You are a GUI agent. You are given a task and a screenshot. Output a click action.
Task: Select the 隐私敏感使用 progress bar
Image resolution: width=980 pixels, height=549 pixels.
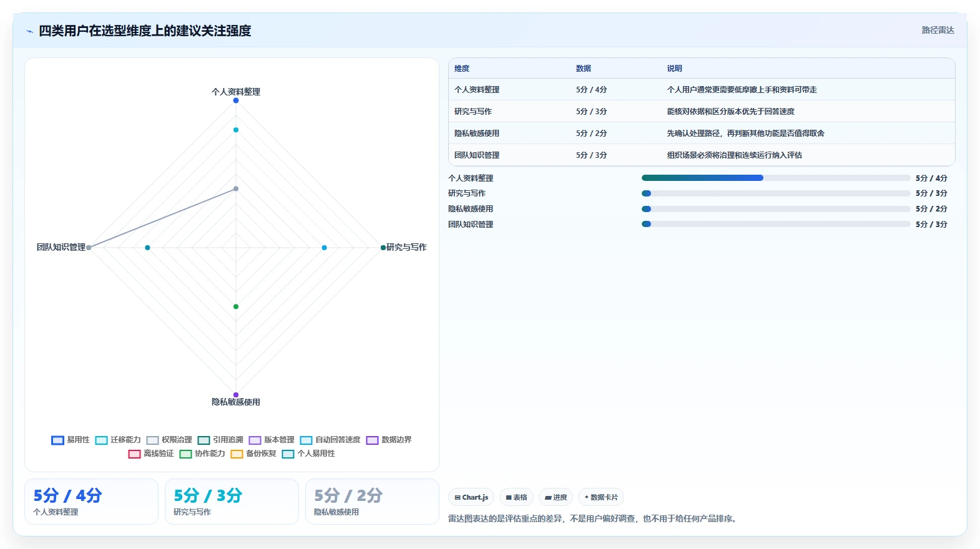(x=775, y=209)
